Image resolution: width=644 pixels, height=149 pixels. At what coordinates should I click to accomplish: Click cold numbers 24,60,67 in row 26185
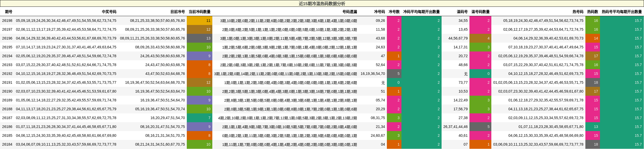pyautogui.click(x=378, y=135)
